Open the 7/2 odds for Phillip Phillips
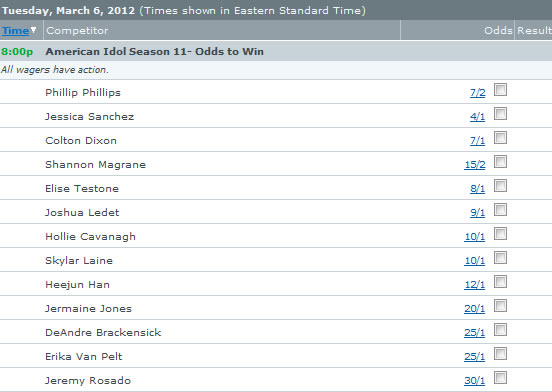 pyautogui.click(x=478, y=93)
